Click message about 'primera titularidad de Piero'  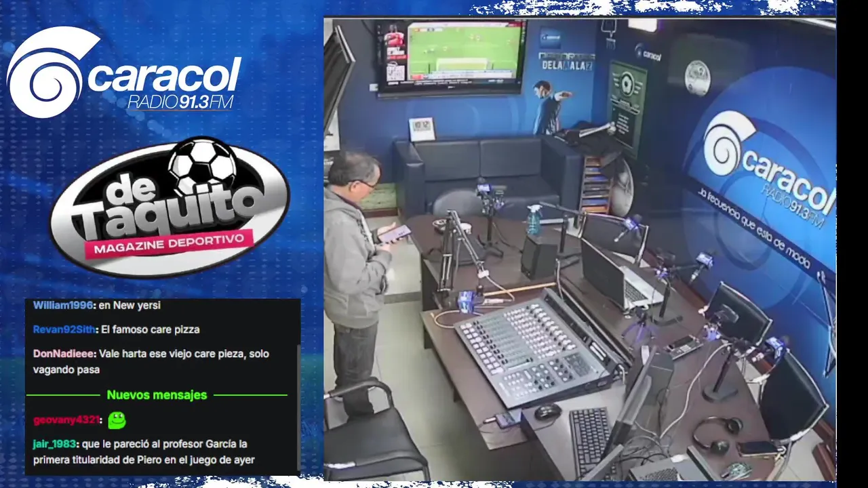click(144, 452)
